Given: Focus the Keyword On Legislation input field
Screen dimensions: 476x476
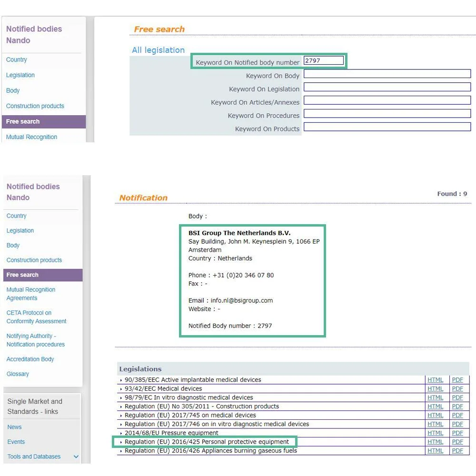Looking at the screenshot, I should [x=387, y=87].
